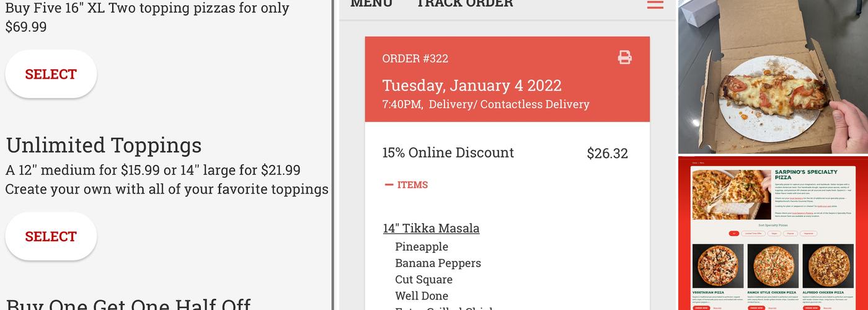Select the Five 16" XL pizzas deal

point(51,74)
